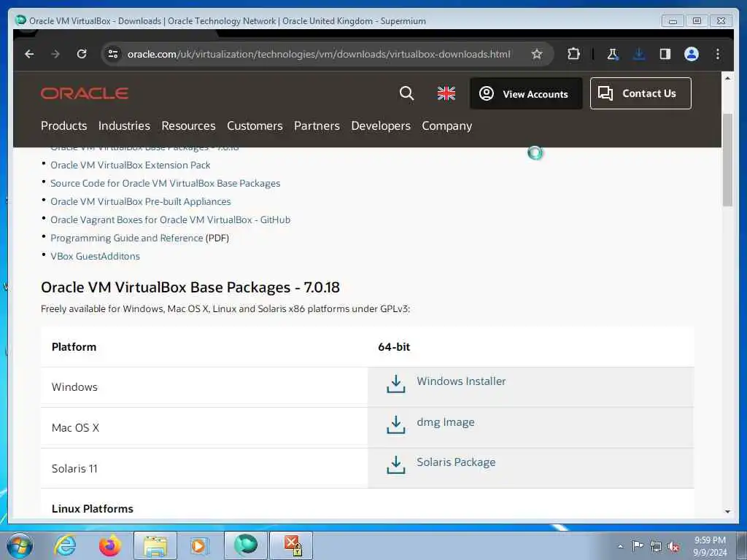Image resolution: width=747 pixels, height=560 pixels.
Task: Select the Base Packages 7.0.18 heading
Action: coord(190,287)
